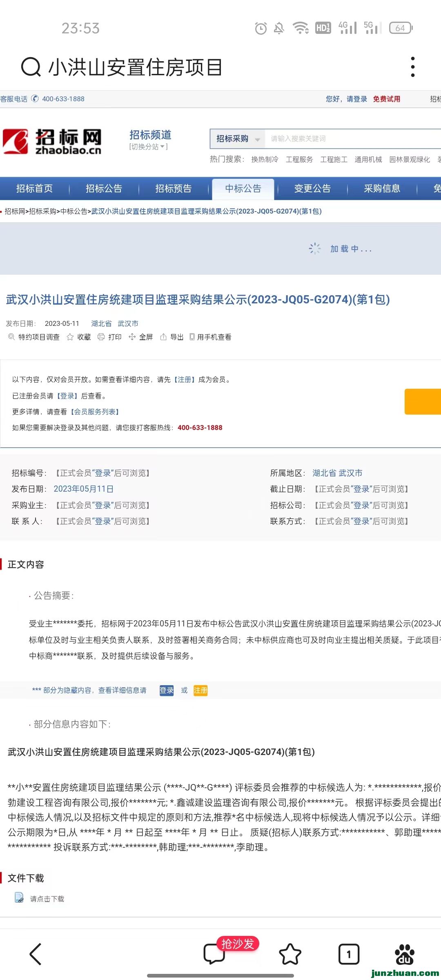Open the 变更公告 nav tab
The image size is (441, 980).
pyautogui.click(x=313, y=189)
